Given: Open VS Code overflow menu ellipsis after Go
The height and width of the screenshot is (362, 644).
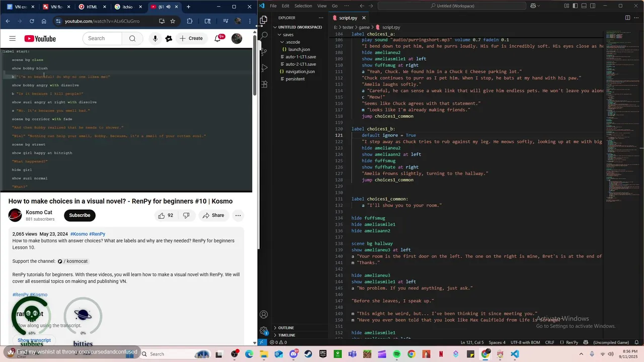Looking at the screenshot, I should (347, 6).
